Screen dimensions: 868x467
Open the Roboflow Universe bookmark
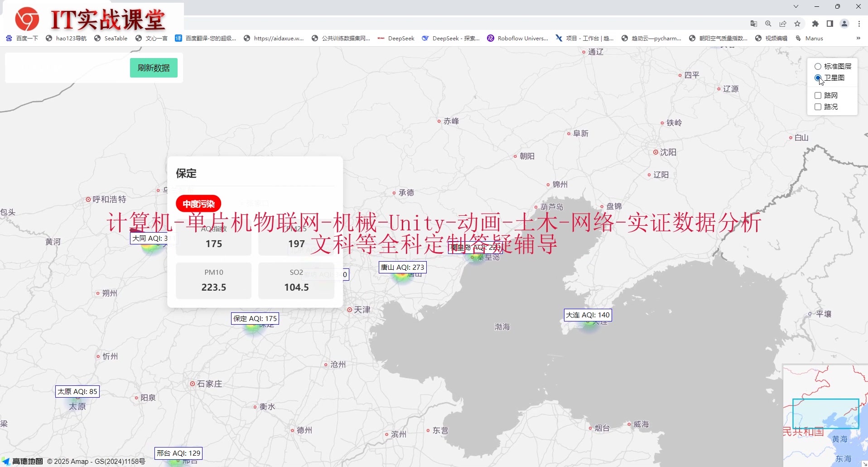(x=518, y=38)
